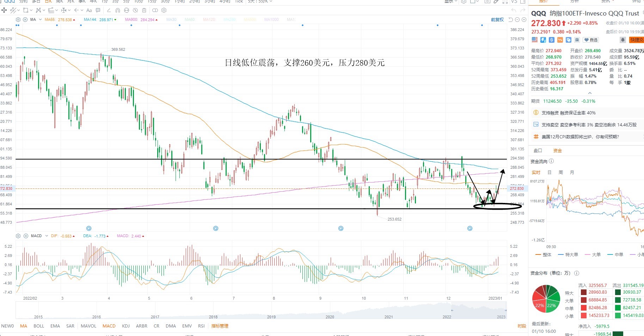
Task: Click the orange short-selling chart icon
Action: click(560, 40)
